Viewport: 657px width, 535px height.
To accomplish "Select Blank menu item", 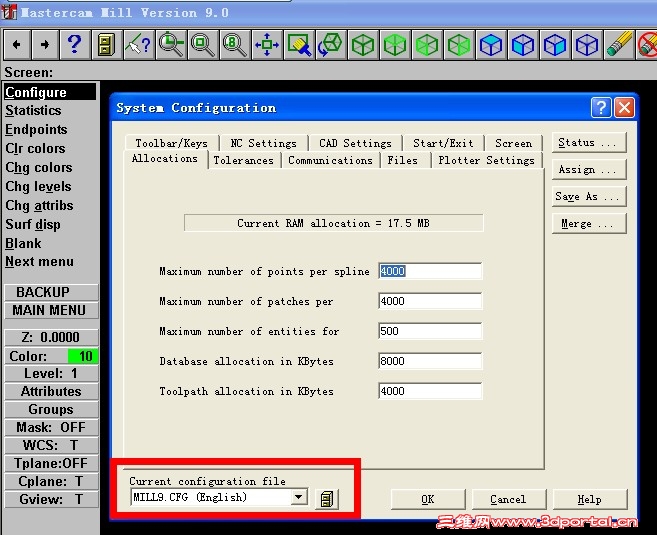I will coord(23,243).
